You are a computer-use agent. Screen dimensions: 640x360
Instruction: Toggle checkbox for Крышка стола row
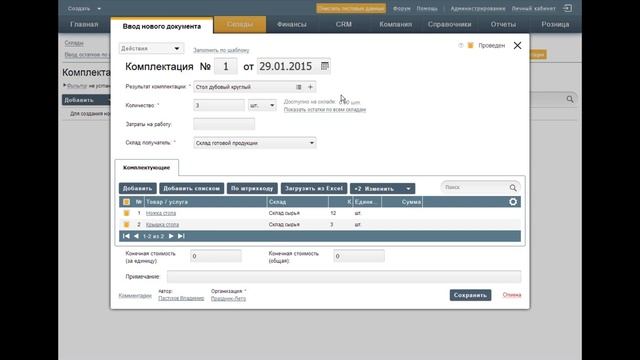click(127, 224)
